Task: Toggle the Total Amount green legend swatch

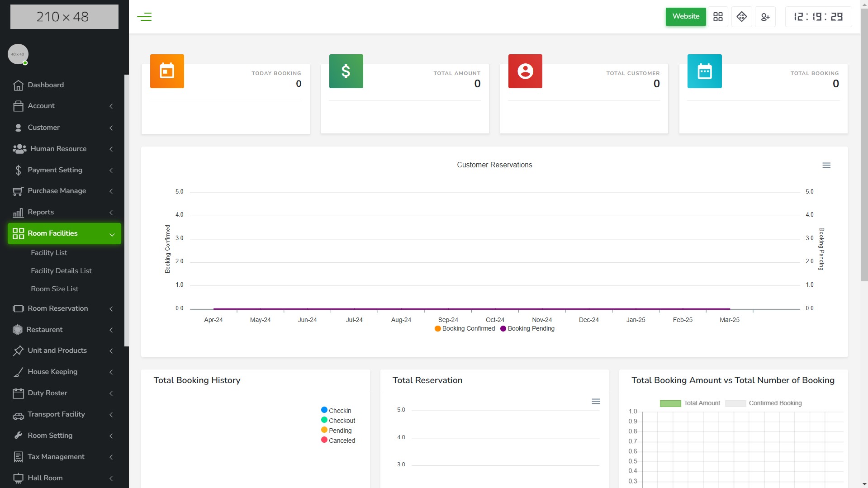Action: point(670,403)
